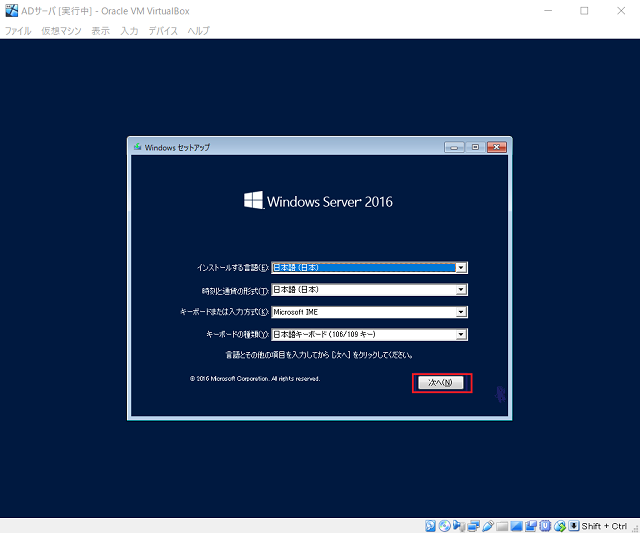640x533 pixels.
Task: Expand the keyboard type dropdown arrow
Action: coord(461,335)
